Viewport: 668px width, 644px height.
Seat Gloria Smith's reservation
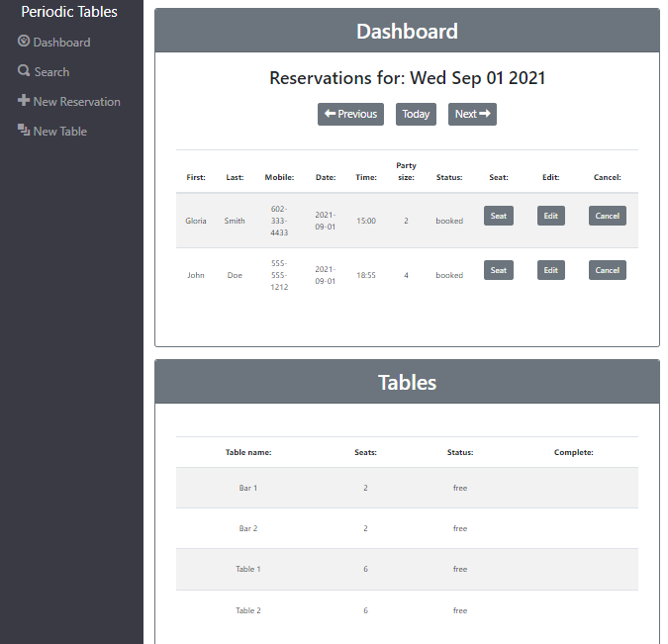[x=499, y=216]
